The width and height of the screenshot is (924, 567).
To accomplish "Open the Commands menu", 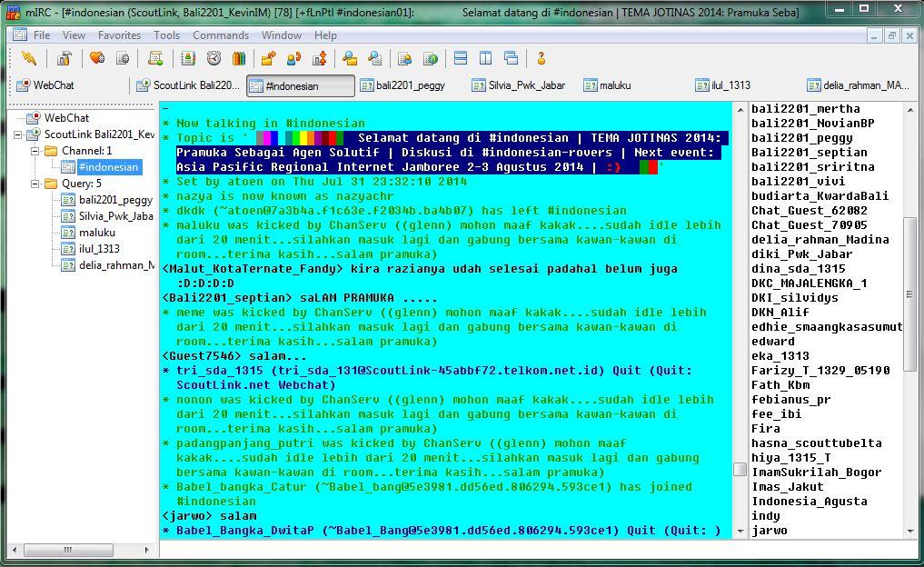I will coord(220,35).
